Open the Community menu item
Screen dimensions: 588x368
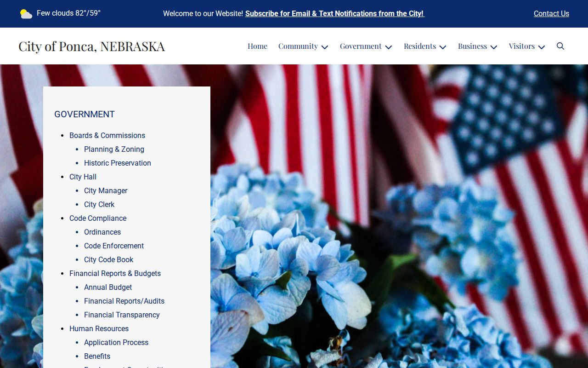click(x=298, y=46)
